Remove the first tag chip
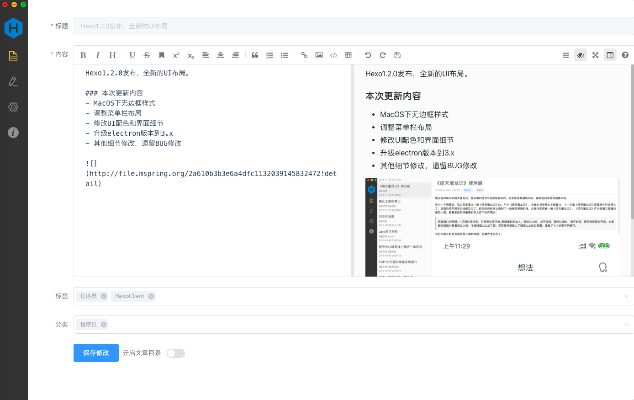This screenshot has height=400, width=634. 103,296
